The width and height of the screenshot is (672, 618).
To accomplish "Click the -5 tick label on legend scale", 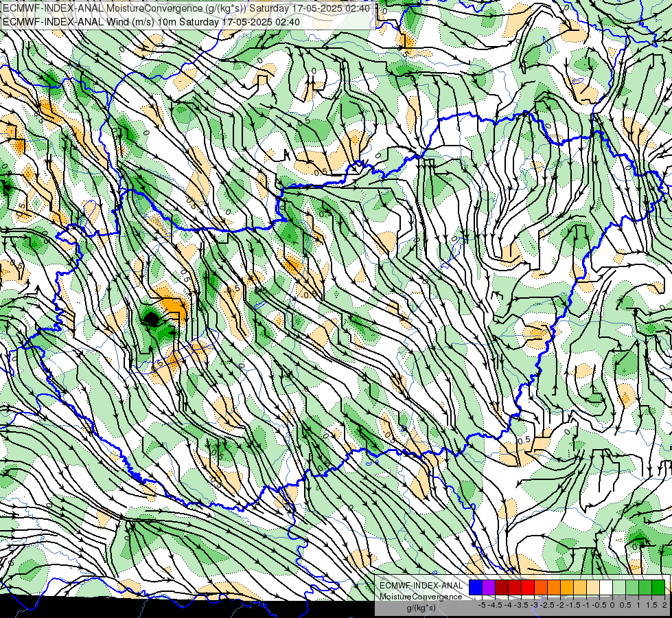I will pos(482,605).
